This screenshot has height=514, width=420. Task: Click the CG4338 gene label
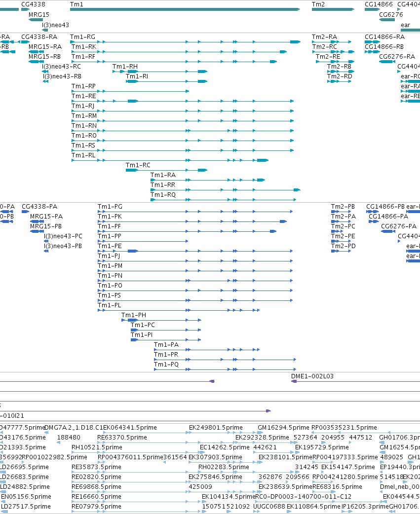tap(33, 4)
